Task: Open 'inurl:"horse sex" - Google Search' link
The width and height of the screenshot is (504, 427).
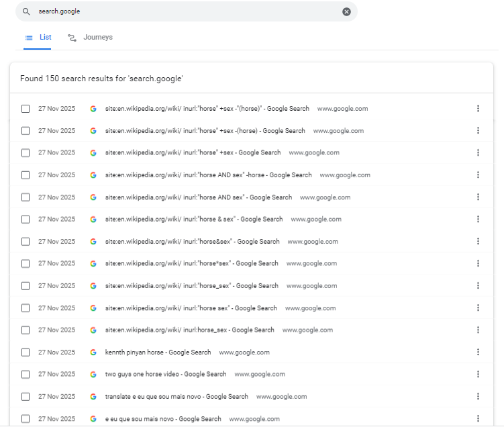Action: pyautogui.click(x=191, y=308)
